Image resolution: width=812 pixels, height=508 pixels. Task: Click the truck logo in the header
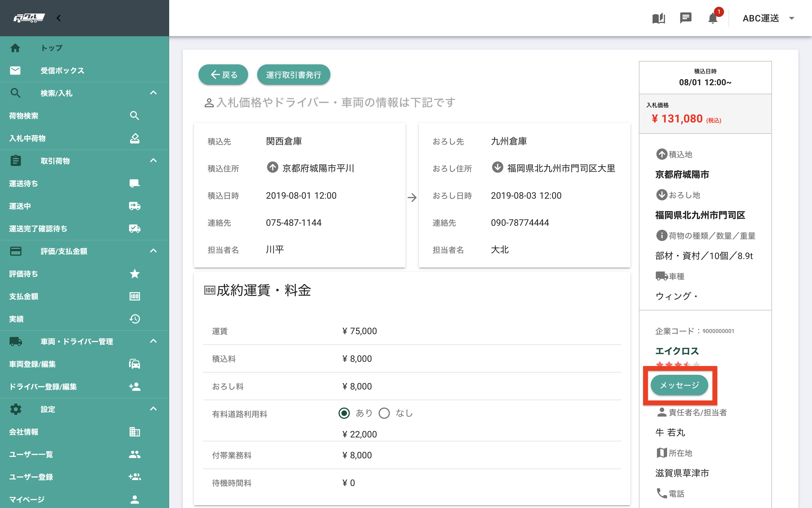pos(29,18)
